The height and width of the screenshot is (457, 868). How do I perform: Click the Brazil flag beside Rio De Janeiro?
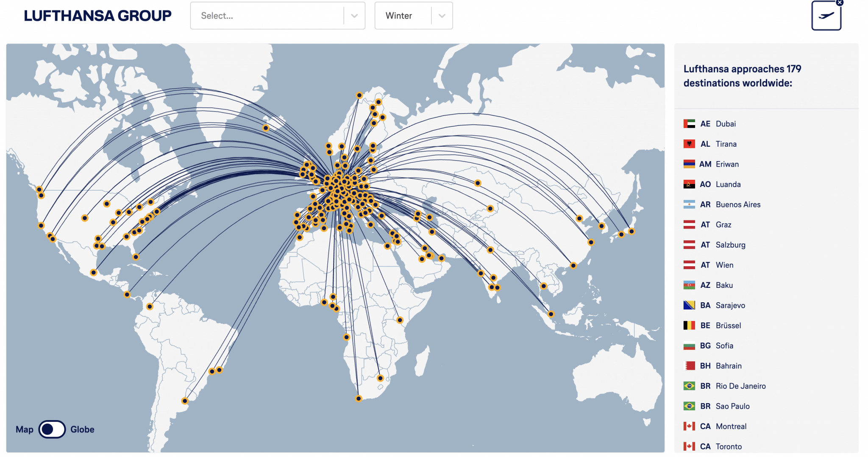click(x=689, y=386)
